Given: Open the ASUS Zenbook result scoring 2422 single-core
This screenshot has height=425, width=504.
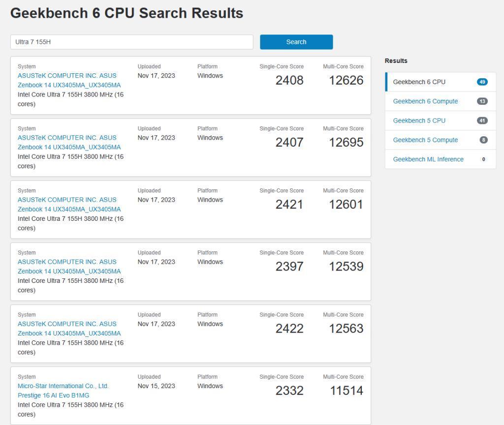Looking at the screenshot, I should [69, 328].
